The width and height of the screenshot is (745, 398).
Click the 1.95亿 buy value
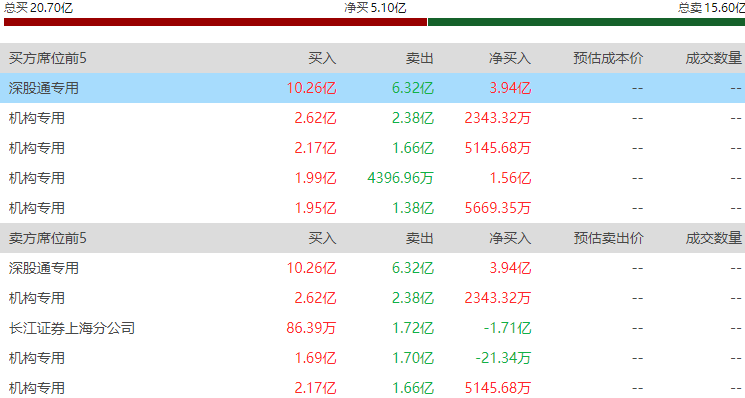tap(315, 208)
